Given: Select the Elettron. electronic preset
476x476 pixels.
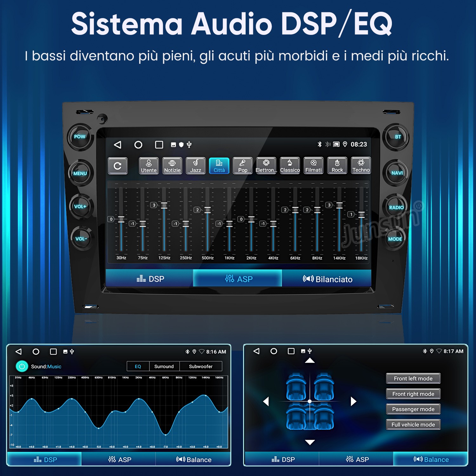Looking at the screenshot, I should click(266, 166).
